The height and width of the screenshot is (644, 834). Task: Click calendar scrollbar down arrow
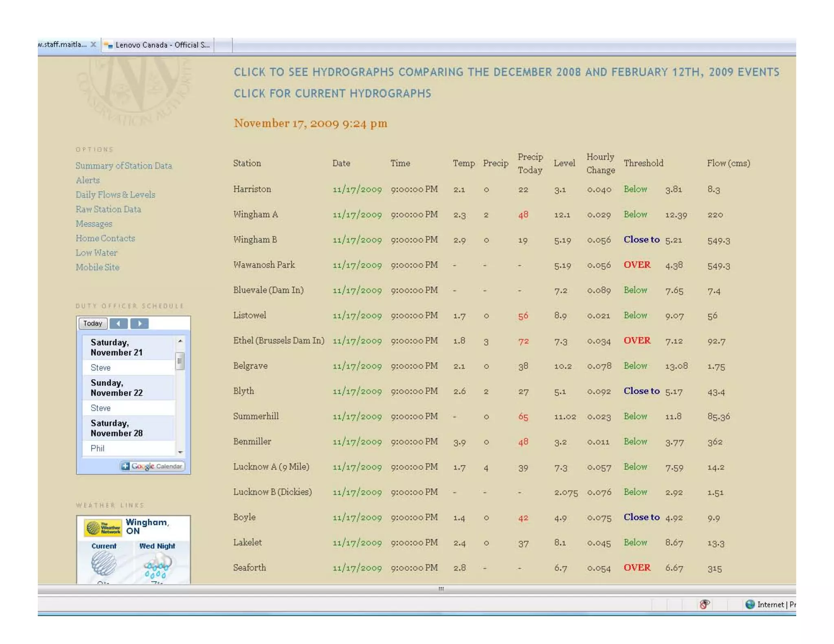pos(180,452)
